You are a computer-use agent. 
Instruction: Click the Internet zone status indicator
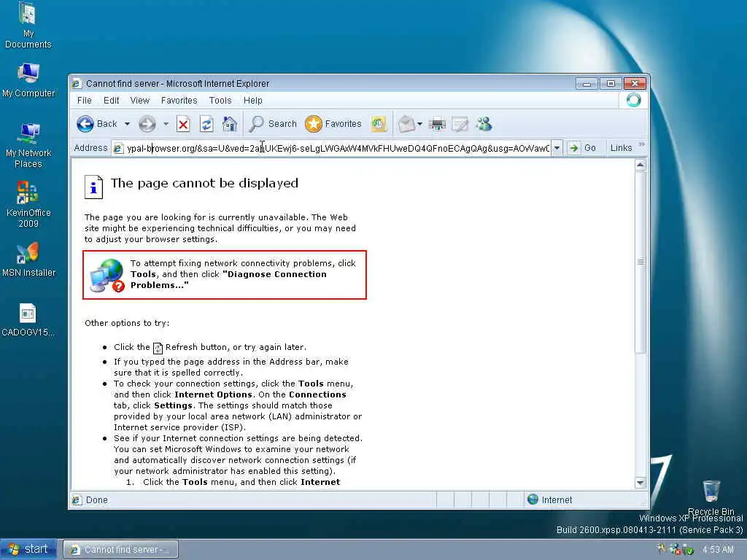tap(550, 500)
